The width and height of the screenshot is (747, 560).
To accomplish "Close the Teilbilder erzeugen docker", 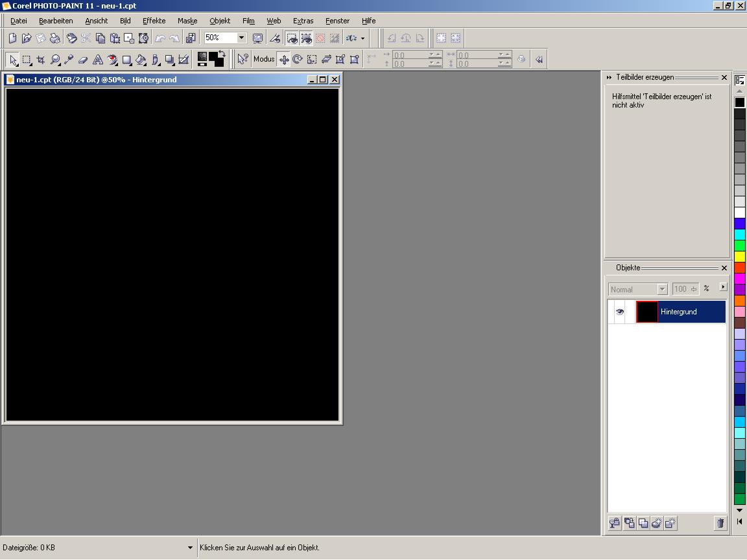I will click(x=724, y=77).
